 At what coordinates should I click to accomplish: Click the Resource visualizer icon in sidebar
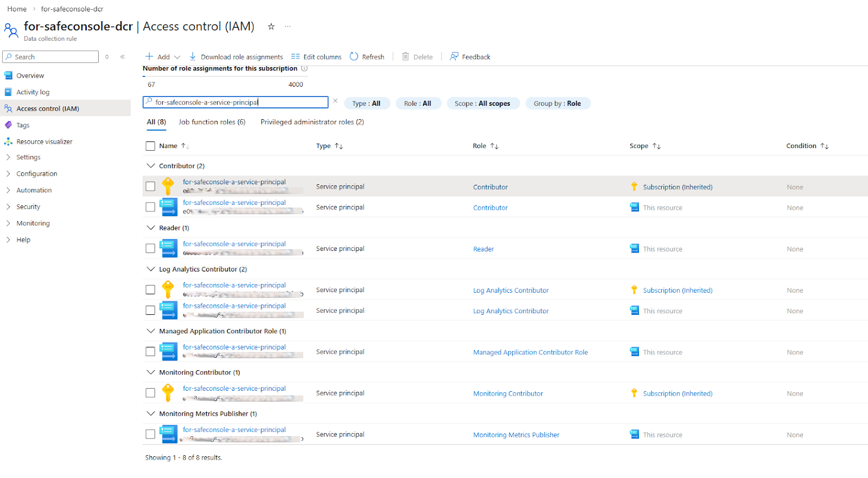tap(8, 141)
